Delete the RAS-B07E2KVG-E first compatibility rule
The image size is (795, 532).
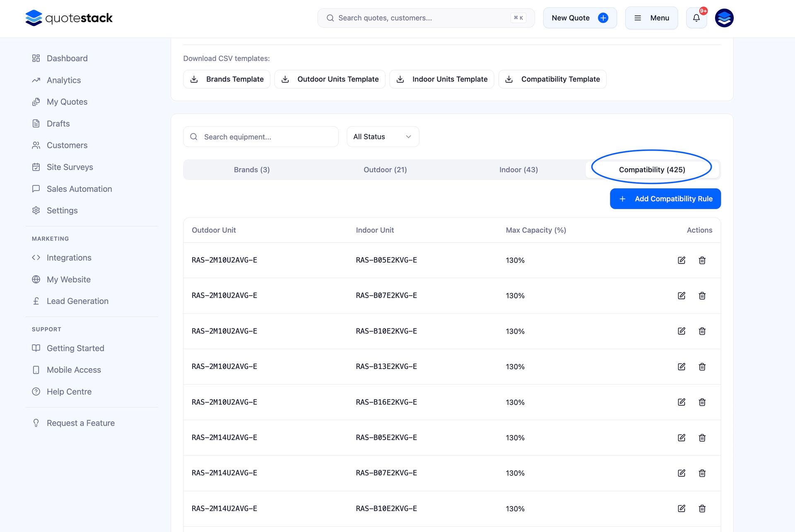click(x=702, y=296)
